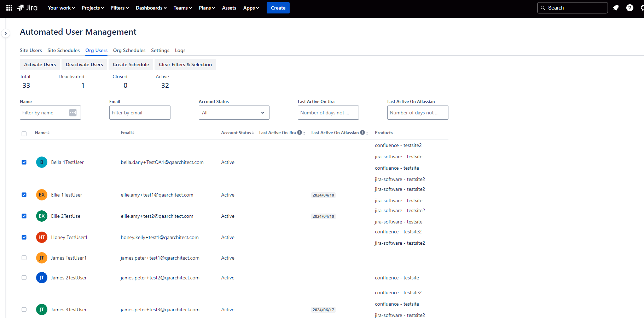Image resolution: width=644 pixels, height=318 pixels.
Task: Focus Last Active On Jira days input
Action: click(328, 113)
